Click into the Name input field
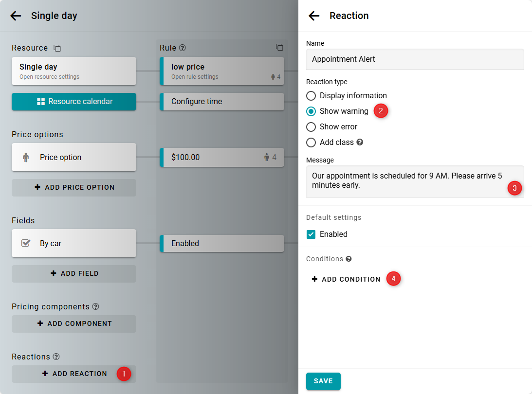This screenshot has height=394, width=532. coord(415,59)
